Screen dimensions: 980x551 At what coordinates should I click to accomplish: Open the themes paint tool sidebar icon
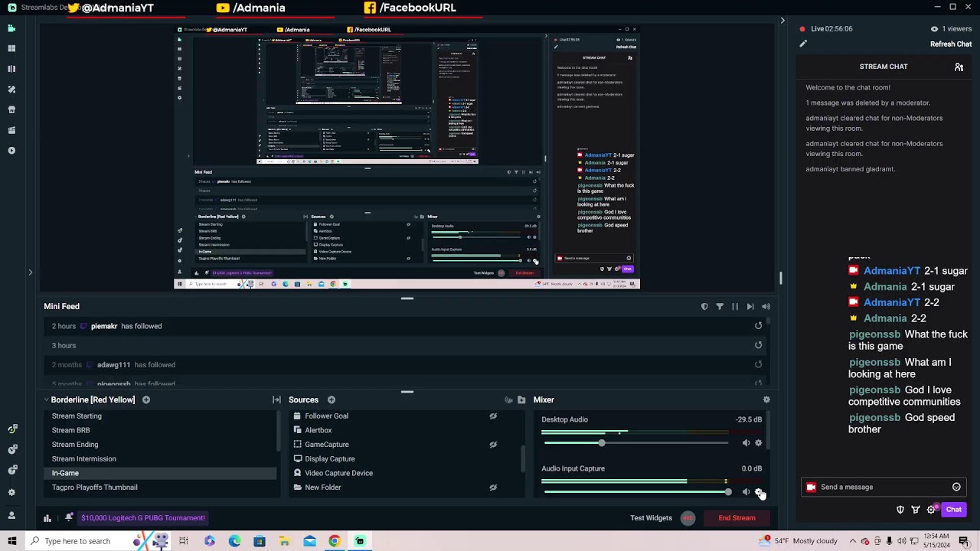click(x=11, y=90)
